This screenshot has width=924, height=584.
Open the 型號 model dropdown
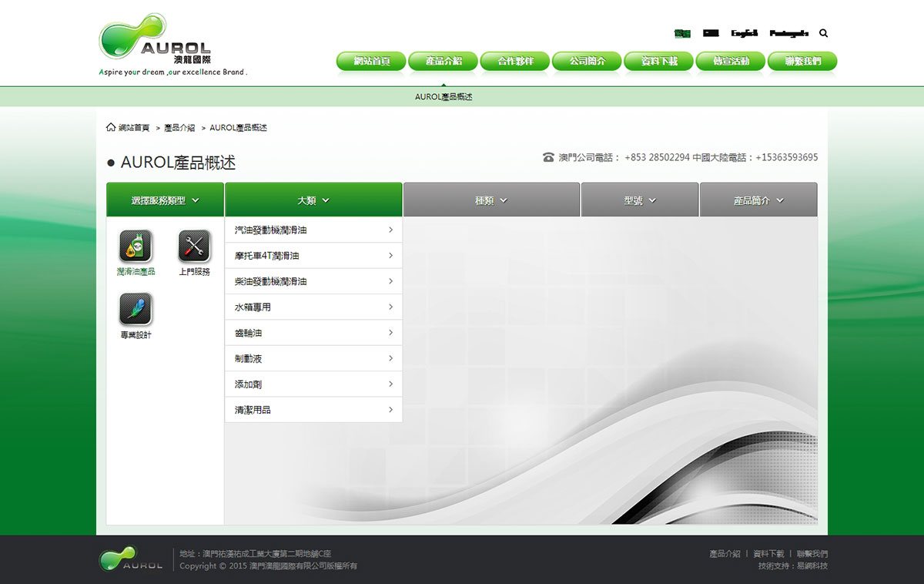click(x=639, y=199)
